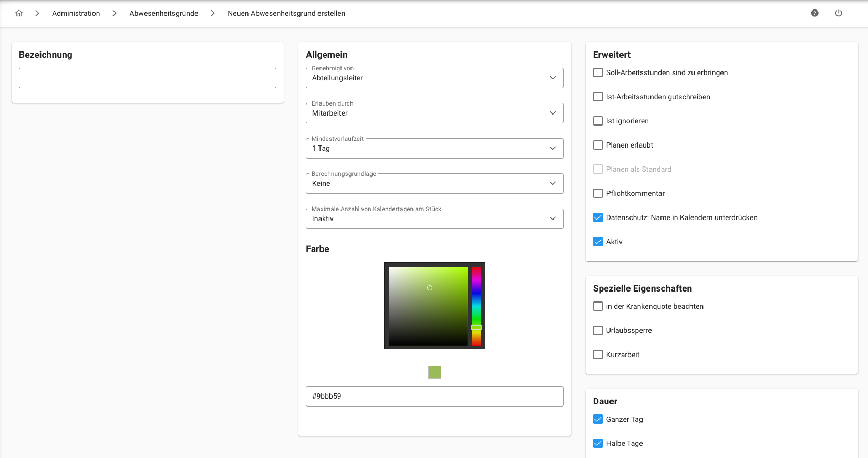
Task: Enable the Urlaubssperre checkbox
Action: pos(598,330)
